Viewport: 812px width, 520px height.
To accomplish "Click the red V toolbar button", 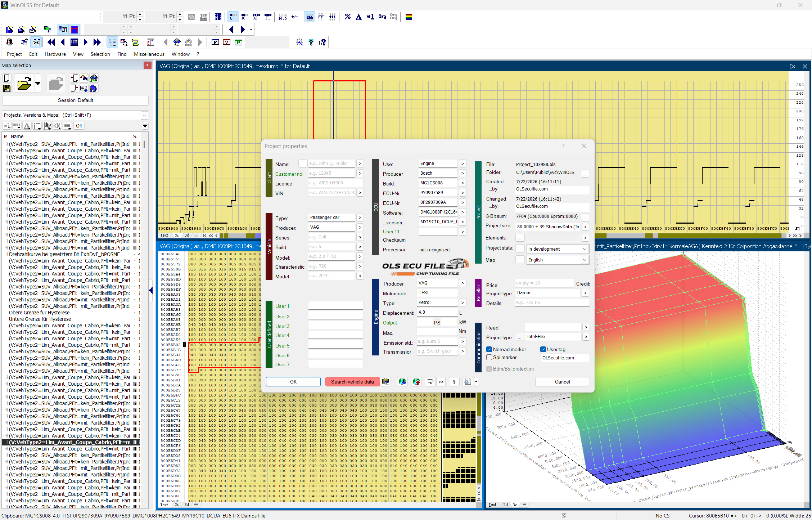I will (x=227, y=42).
